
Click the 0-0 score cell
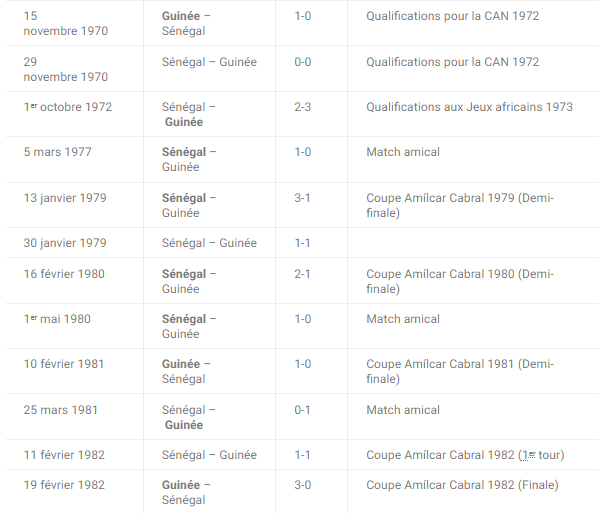(x=303, y=62)
